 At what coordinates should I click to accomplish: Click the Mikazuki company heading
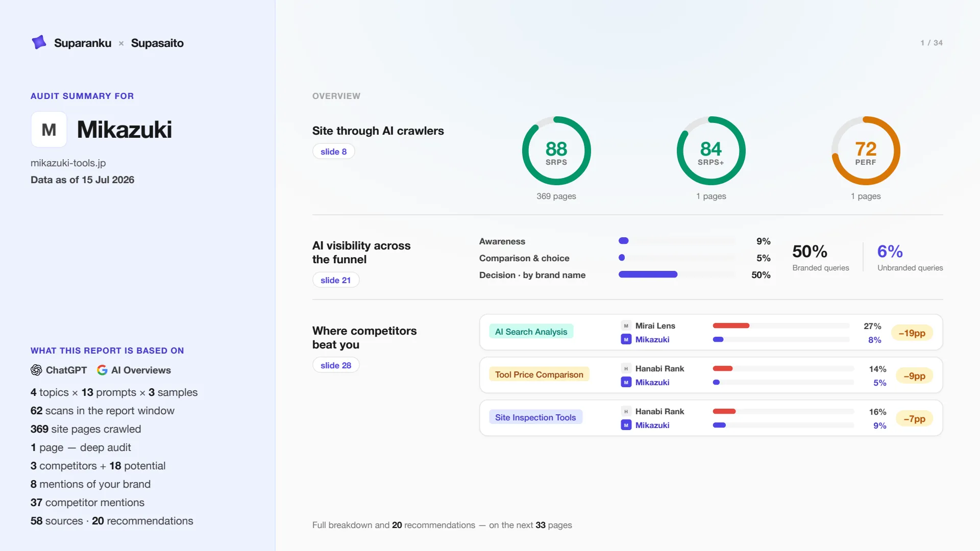tap(124, 130)
